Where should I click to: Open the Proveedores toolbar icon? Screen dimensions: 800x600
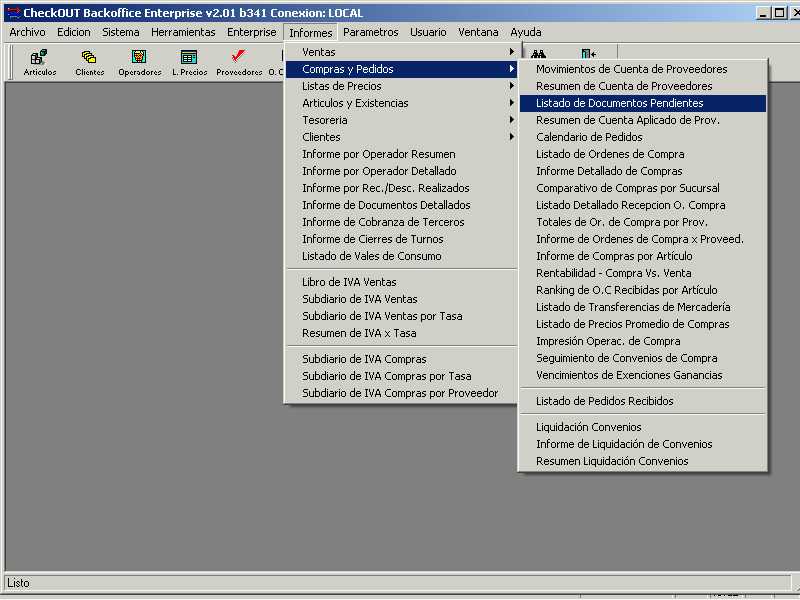click(239, 62)
